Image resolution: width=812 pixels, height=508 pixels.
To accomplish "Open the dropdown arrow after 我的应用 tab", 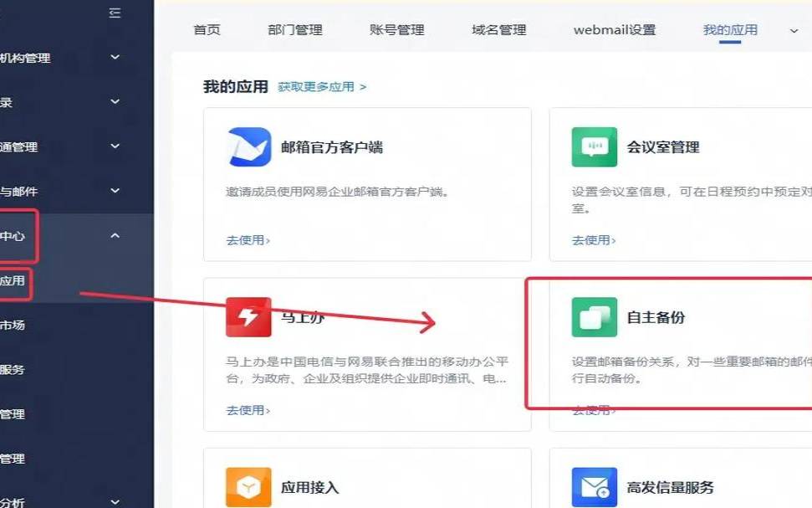I will point(792,29).
